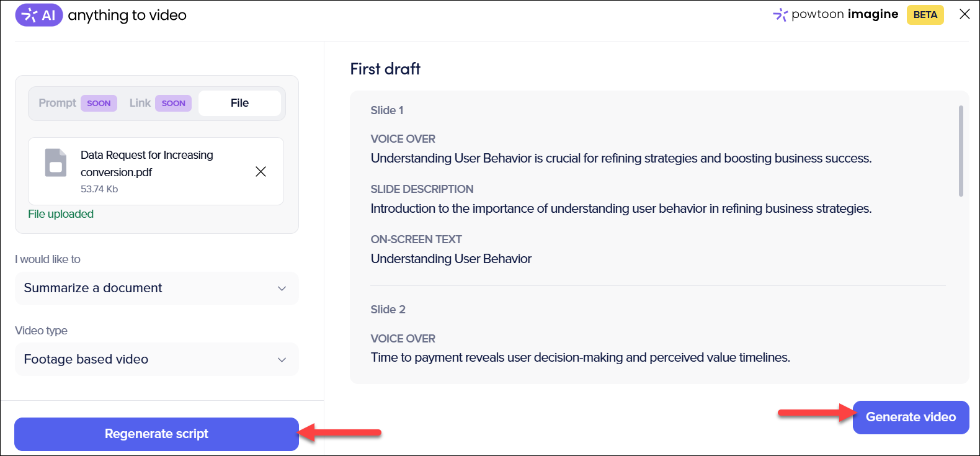
Task: Switch to the Link tab
Action: click(x=140, y=103)
